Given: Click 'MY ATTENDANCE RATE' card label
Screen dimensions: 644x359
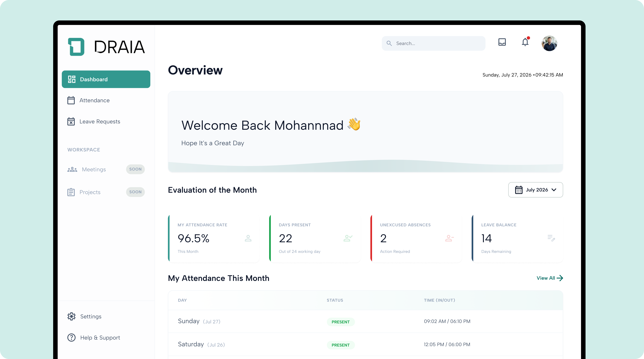Looking at the screenshot, I should pyautogui.click(x=202, y=225).
